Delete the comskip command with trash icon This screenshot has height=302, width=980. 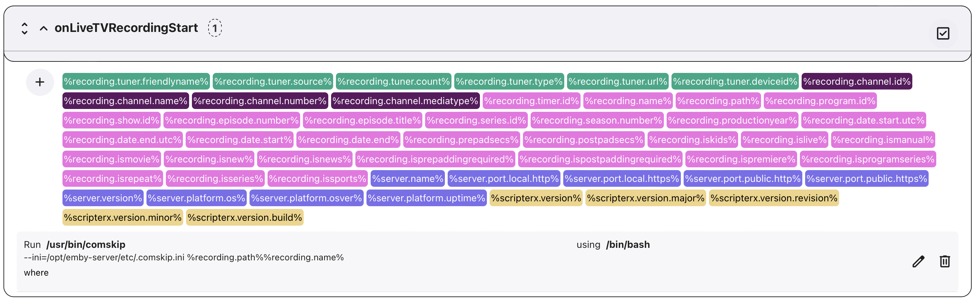(945, 262)
